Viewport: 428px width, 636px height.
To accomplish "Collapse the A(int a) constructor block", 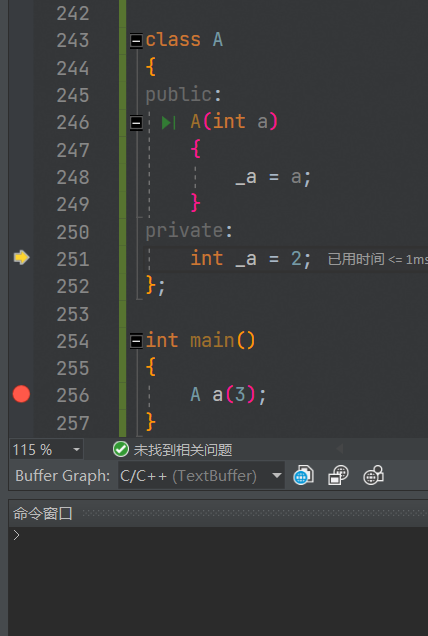I will point(136,122).
